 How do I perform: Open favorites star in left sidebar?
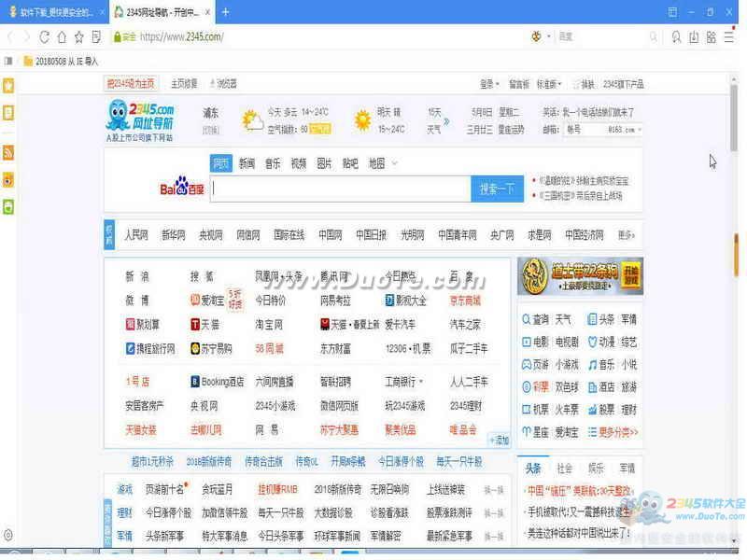point(8,86)
